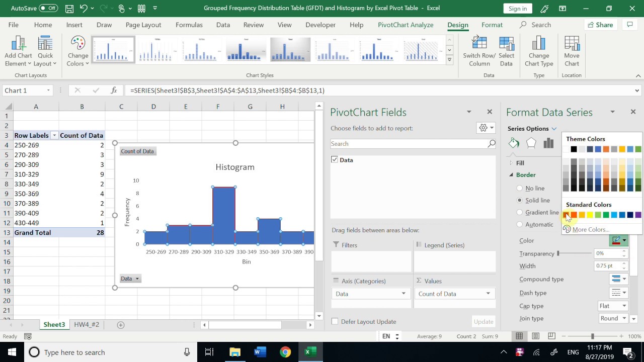Expand the Fill section
The width and height of the screenshot is (644, 362).
(511, 163)
